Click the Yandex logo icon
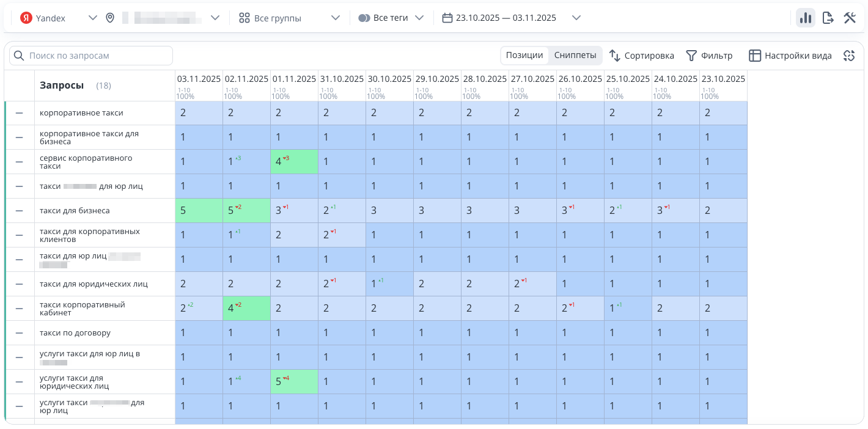The width and height of the screenshot is (868, 429). click(x=26, y=18)
